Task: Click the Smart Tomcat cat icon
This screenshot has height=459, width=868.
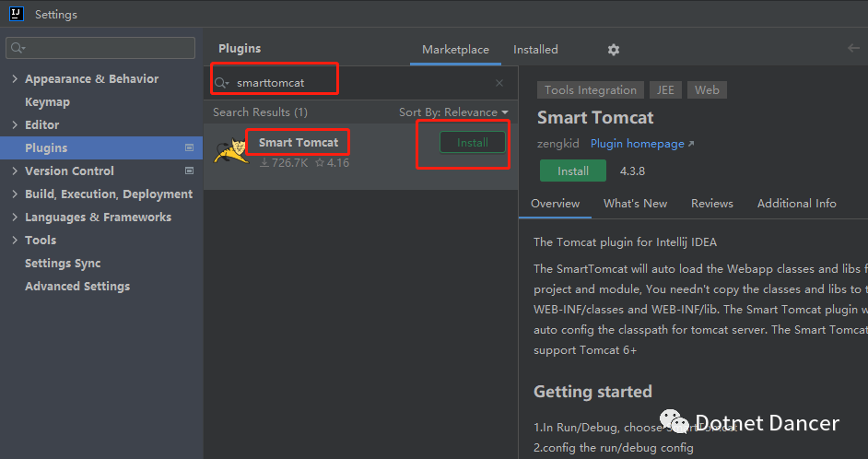Action: coord(231,151)
